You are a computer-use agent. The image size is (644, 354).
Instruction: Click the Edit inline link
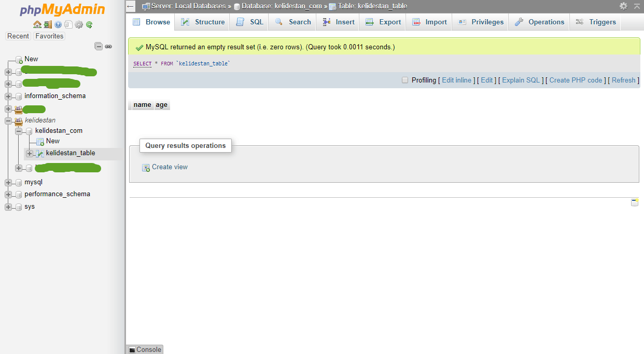pyautogui.click(x=457, y=80)
